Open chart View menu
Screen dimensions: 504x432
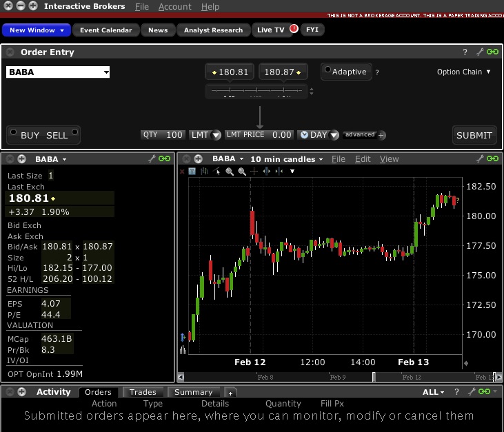[x=390, y=159]
